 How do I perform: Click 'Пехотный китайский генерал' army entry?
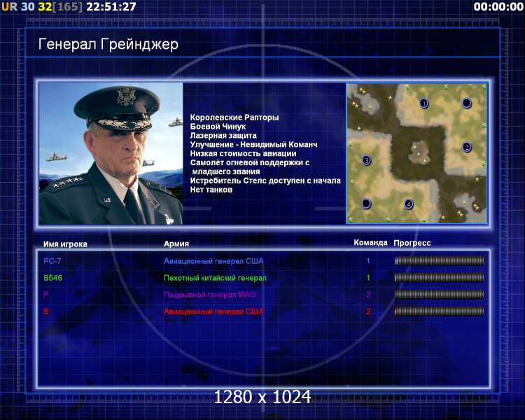[216, 278]
